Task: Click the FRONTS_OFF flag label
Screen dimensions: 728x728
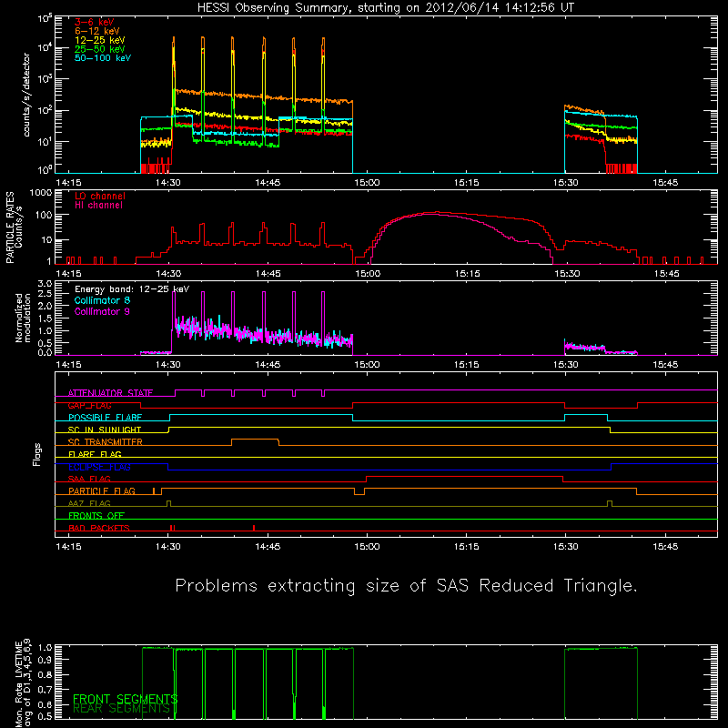Action: (96, 515)
